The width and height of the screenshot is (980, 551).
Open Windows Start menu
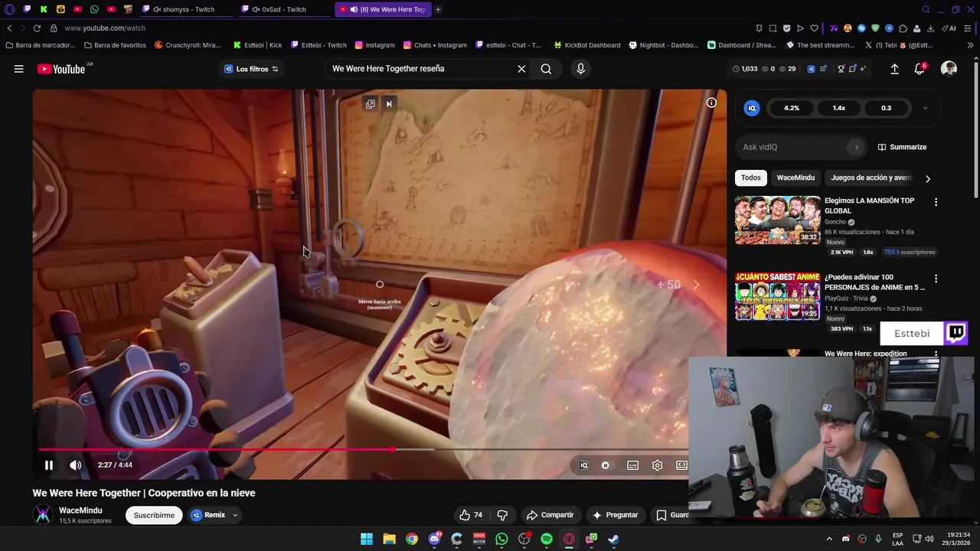click(x=367, y=539)
